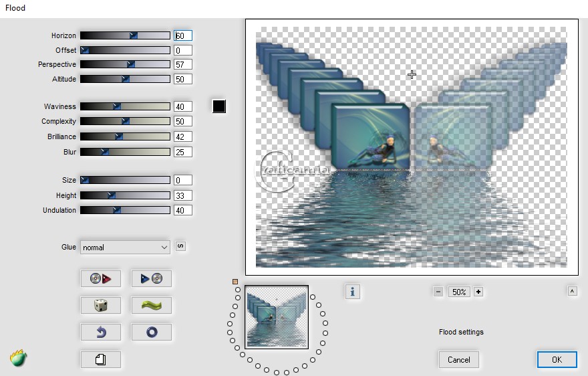This screenshot has height=376, width=588.
Task: Click the save preset disc button
Action: [x=151, y=279]
